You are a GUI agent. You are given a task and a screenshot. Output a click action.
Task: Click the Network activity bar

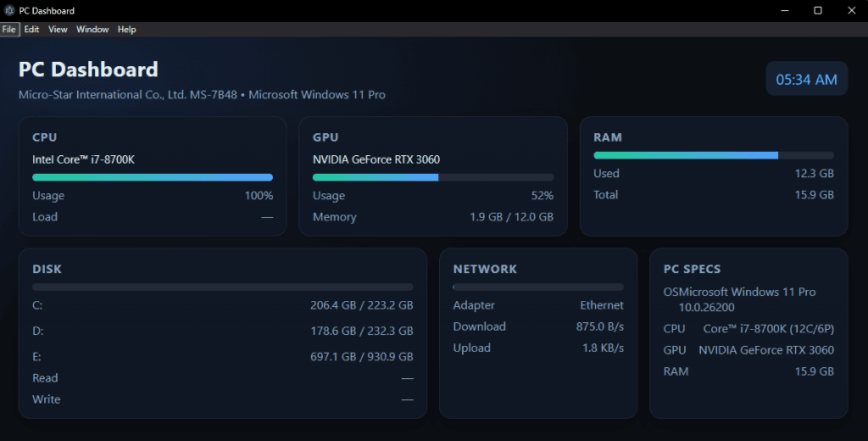click(x=538, y=287)
